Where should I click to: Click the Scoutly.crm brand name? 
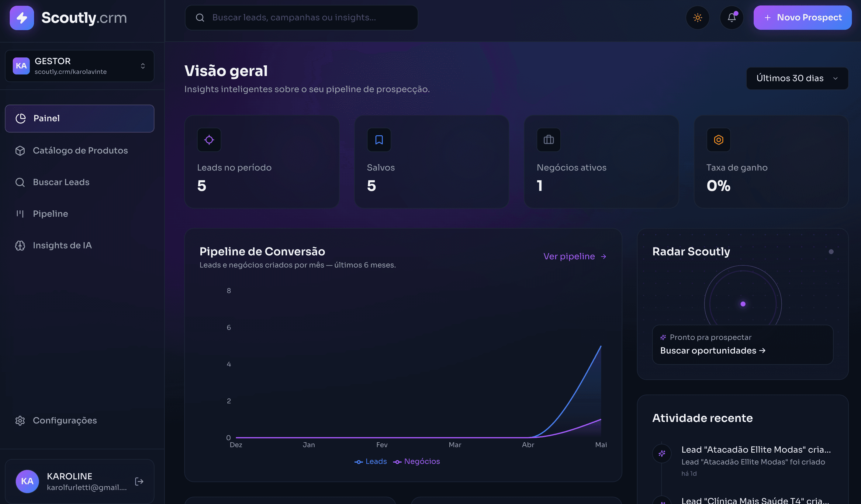coord(84,18)
